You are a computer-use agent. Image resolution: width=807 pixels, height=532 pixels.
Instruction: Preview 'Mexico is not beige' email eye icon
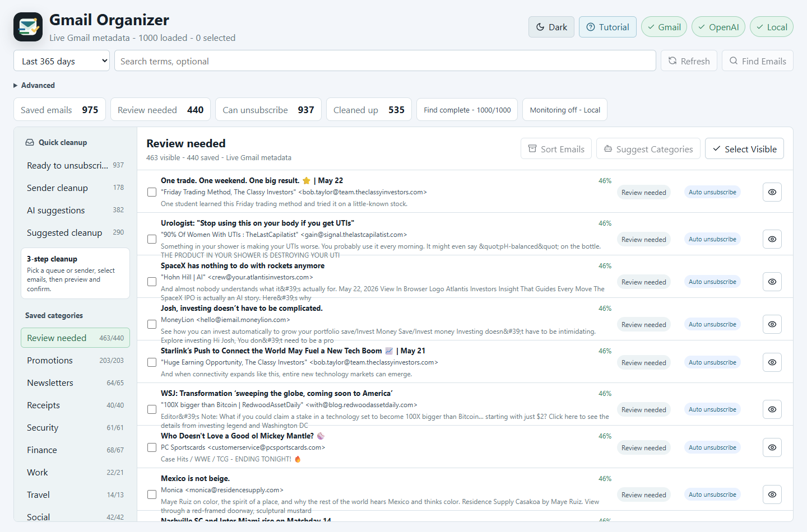[x=772, y=494]
